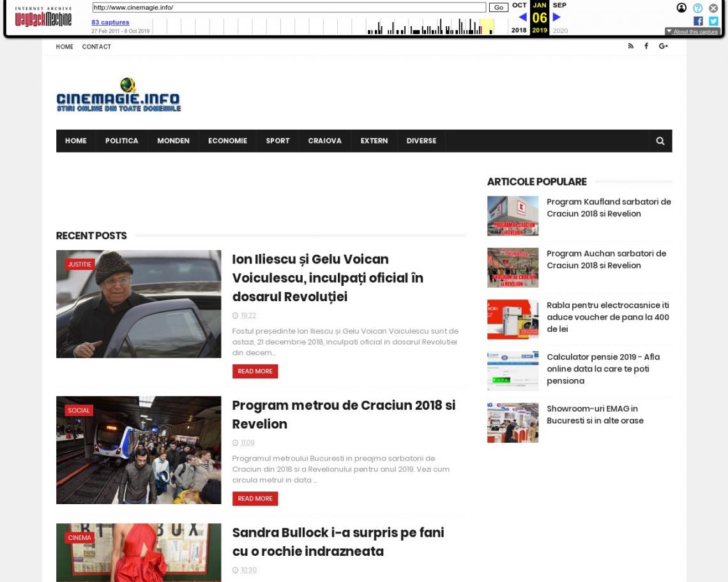Click the metro station article photo
Viewport: 728px width, 582px height.
point(139,450)
